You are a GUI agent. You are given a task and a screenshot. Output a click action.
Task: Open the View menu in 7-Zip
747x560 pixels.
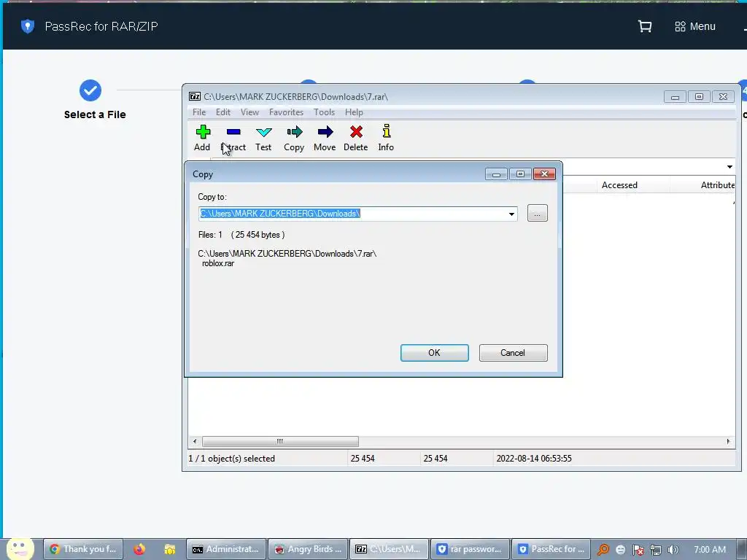click(249, 112)
